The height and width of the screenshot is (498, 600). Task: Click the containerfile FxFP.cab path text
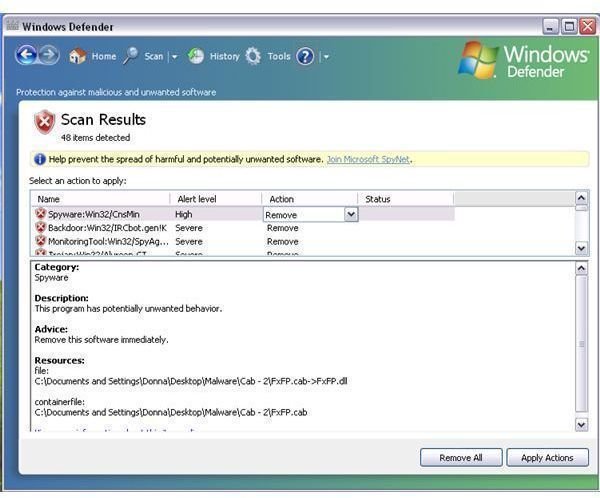coord(171,412)
